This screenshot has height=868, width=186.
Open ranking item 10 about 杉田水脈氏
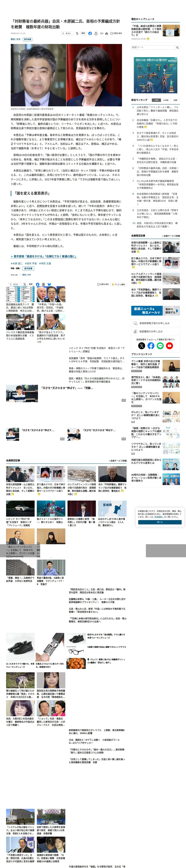[x=157, y=225]
